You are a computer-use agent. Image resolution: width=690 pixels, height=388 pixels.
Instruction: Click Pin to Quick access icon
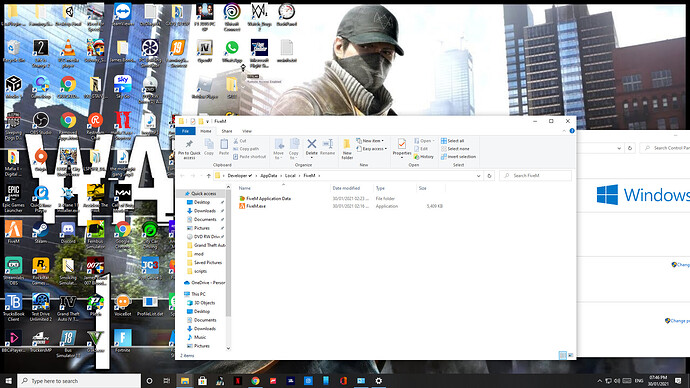click(x=189, y=149)
